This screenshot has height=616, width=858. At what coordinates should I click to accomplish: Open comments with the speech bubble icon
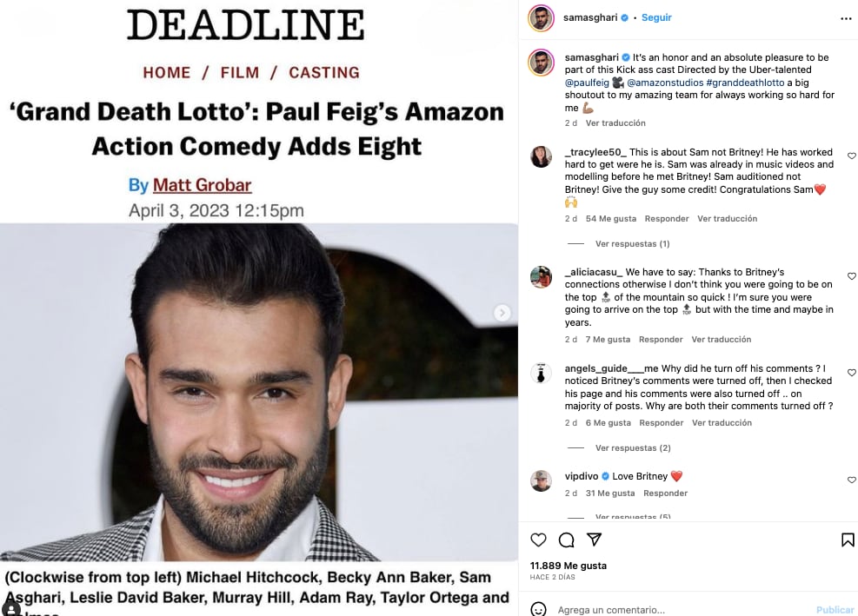pyautogui.click(x=566, y=540)
